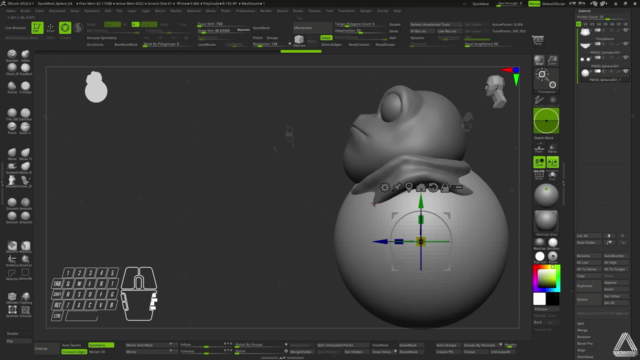The image size is (640, 360).
Task: Select the Flat Color white sphere
Action: 540,256
